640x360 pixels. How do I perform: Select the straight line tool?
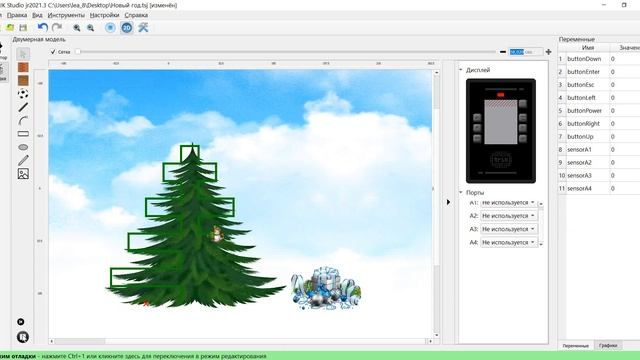point(23,107)
